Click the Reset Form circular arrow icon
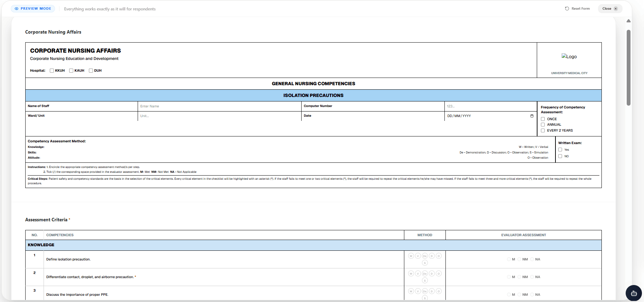644x302 pixels. (x=567, y=9)
